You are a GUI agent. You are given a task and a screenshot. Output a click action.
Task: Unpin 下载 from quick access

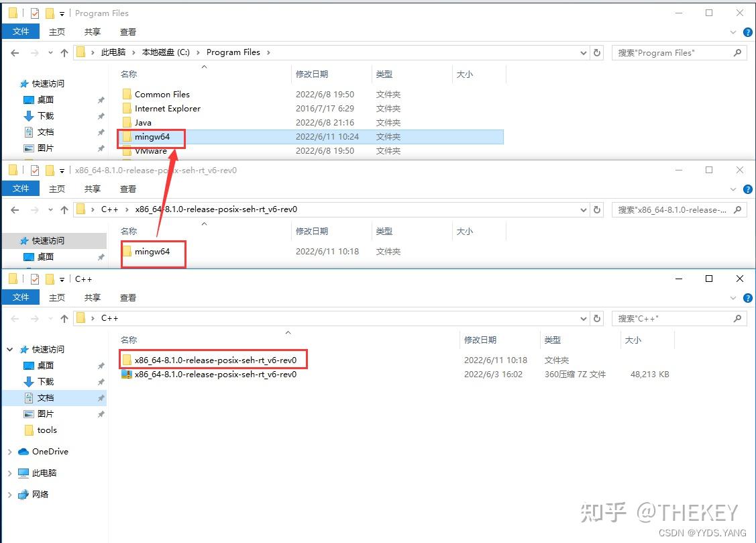(101, 381)
